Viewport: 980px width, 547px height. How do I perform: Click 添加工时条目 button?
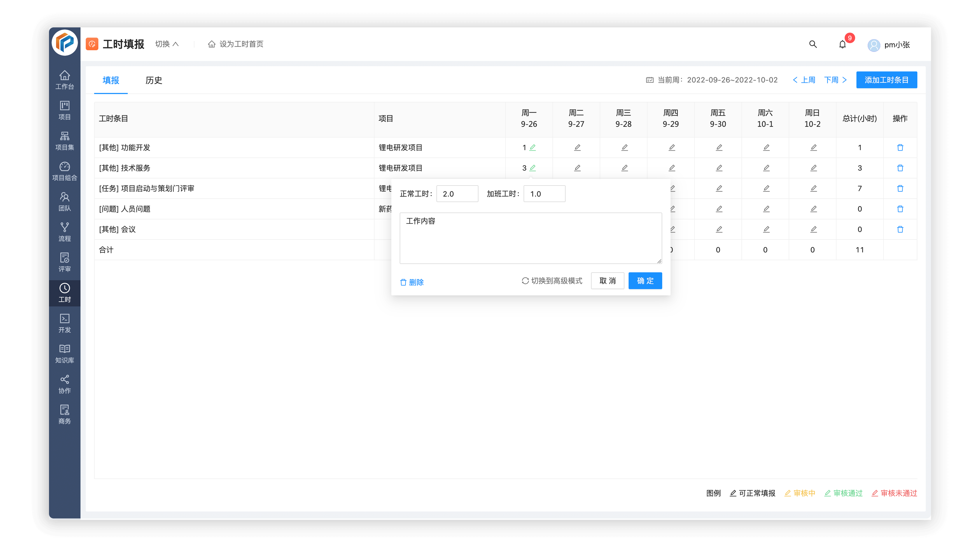click(x=886, y=80)
